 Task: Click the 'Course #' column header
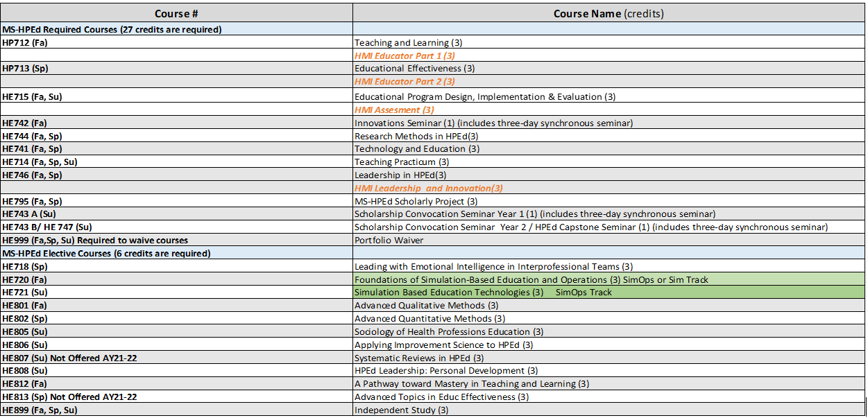(176, 13)
